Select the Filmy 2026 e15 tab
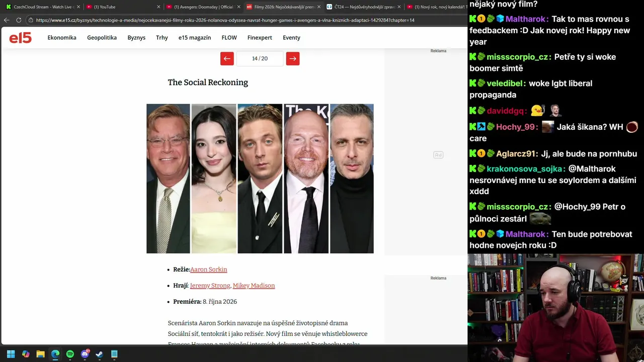 pos(282,7)
